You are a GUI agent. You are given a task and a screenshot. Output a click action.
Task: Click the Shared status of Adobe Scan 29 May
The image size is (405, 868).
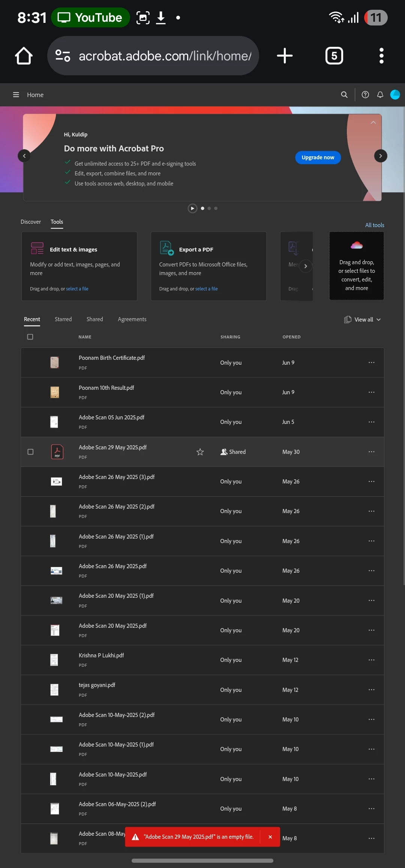click(x=233, y=452)
